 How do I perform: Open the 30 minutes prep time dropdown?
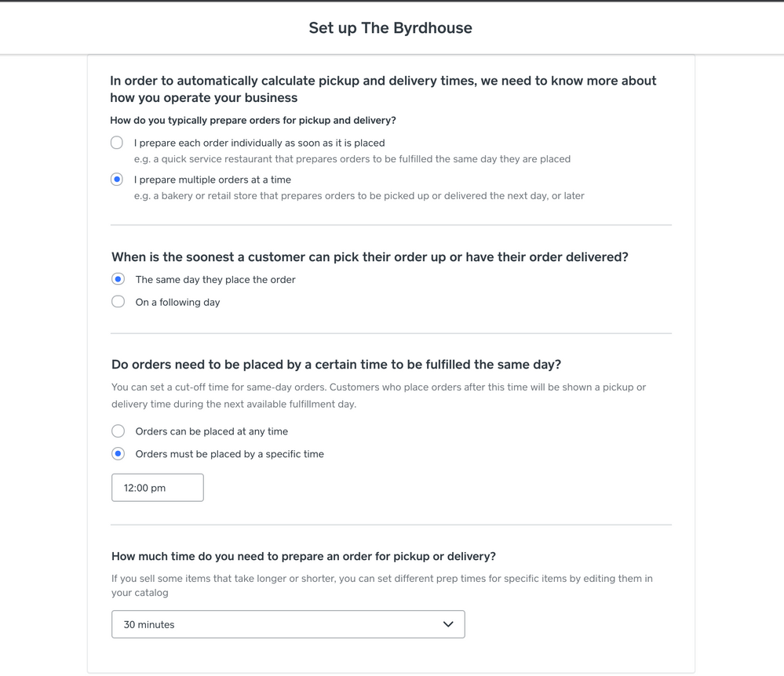[288, 624]
